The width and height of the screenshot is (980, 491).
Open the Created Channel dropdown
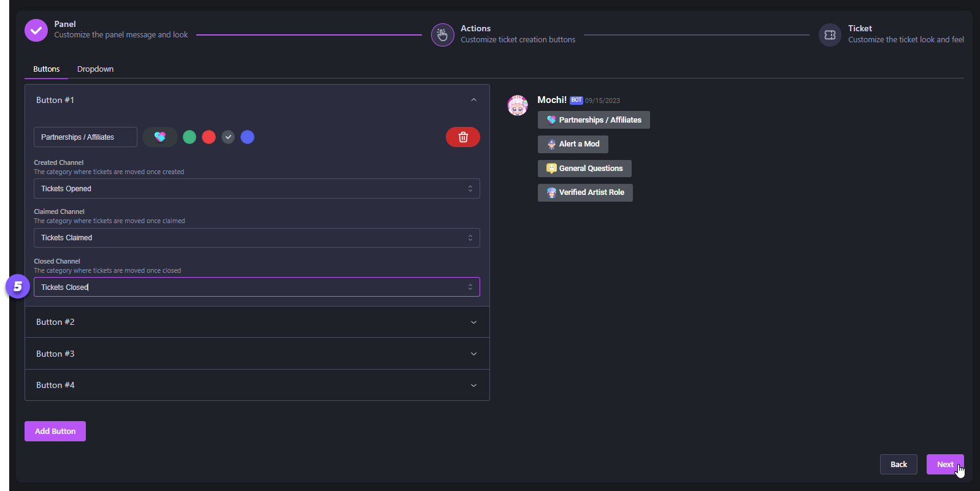(x=256, y=189)
